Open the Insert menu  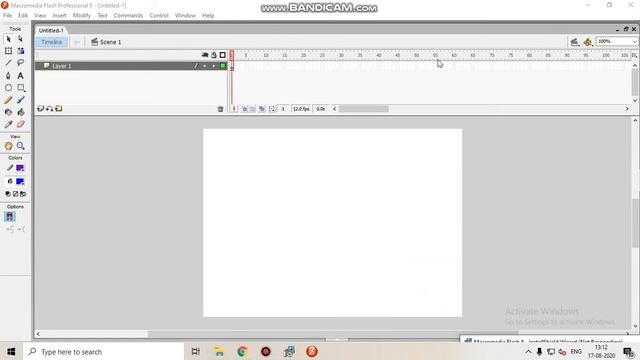pyautogui.click(x=59, y=16)
